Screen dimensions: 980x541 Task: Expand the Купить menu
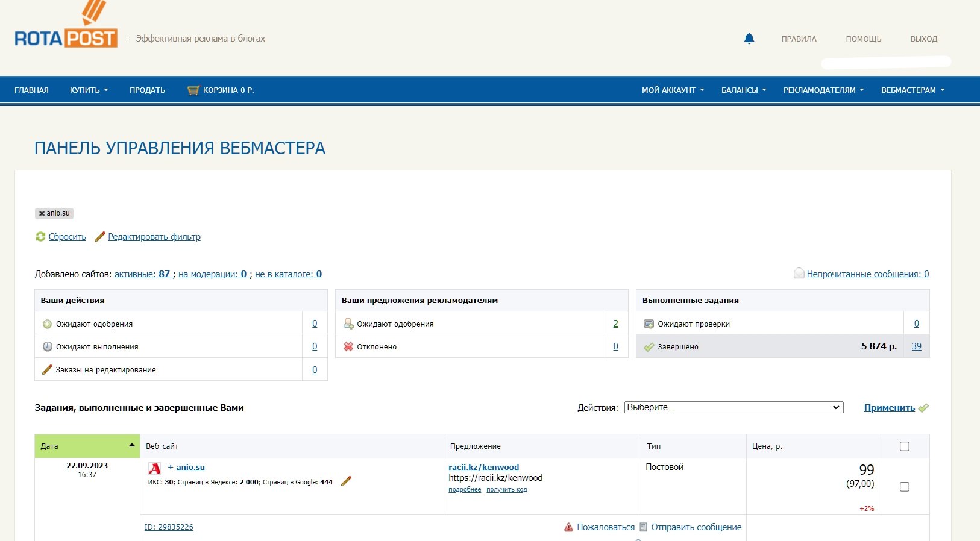click(89, 90)
